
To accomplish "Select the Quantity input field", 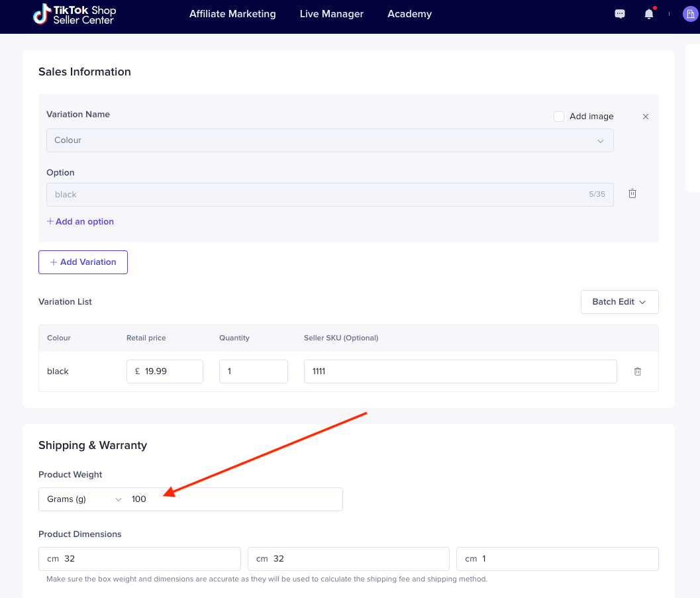I will pos(254,372).
